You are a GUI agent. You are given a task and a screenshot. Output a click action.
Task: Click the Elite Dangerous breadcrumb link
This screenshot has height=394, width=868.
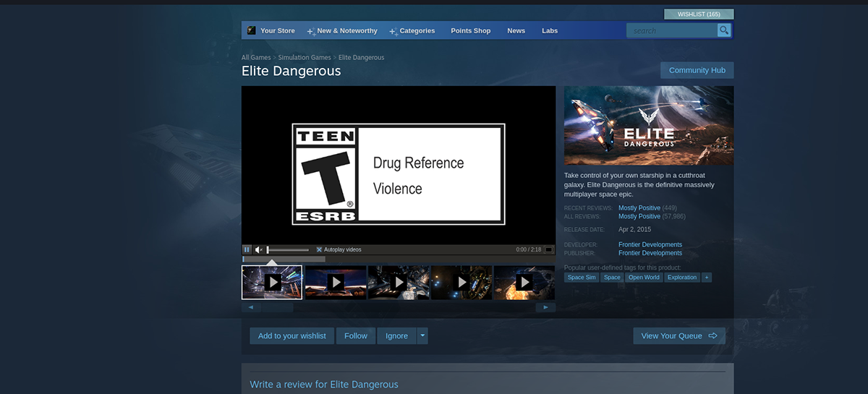(x=362, y=57)
